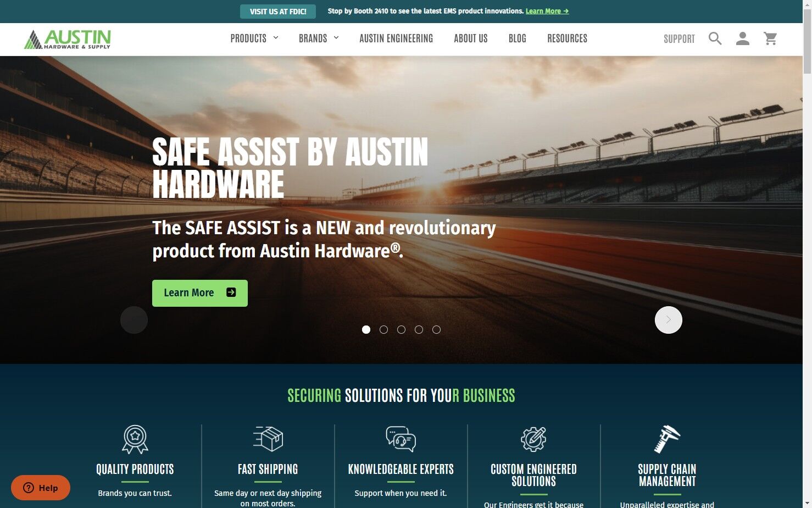
Task: Click the Fast Shipping heading
Action: tap(268, 470)
